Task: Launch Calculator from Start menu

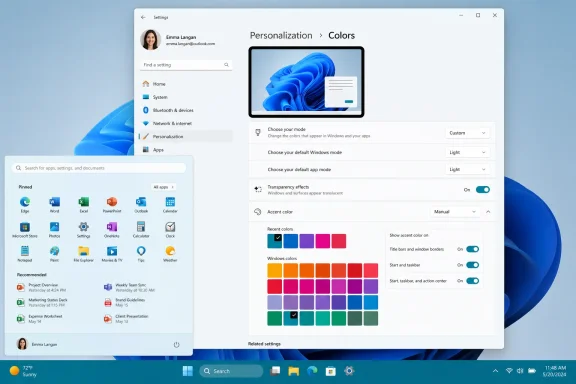Action: (x=141, y=229)
